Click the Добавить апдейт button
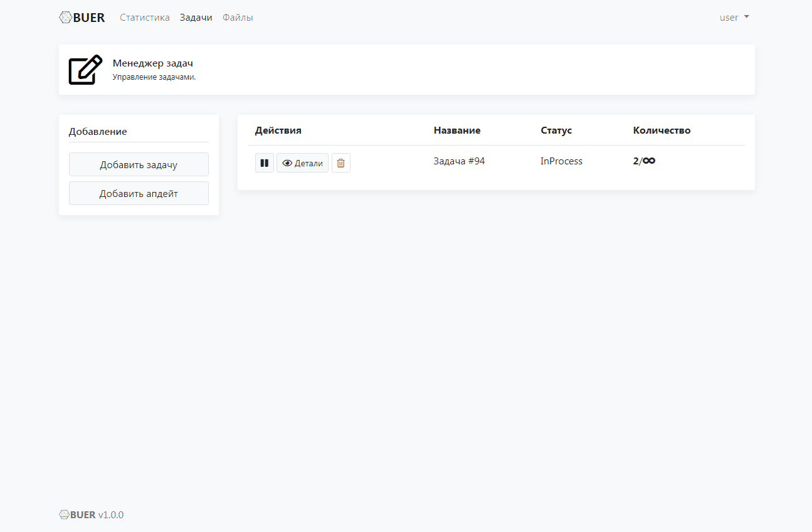 tap(139, 193)
